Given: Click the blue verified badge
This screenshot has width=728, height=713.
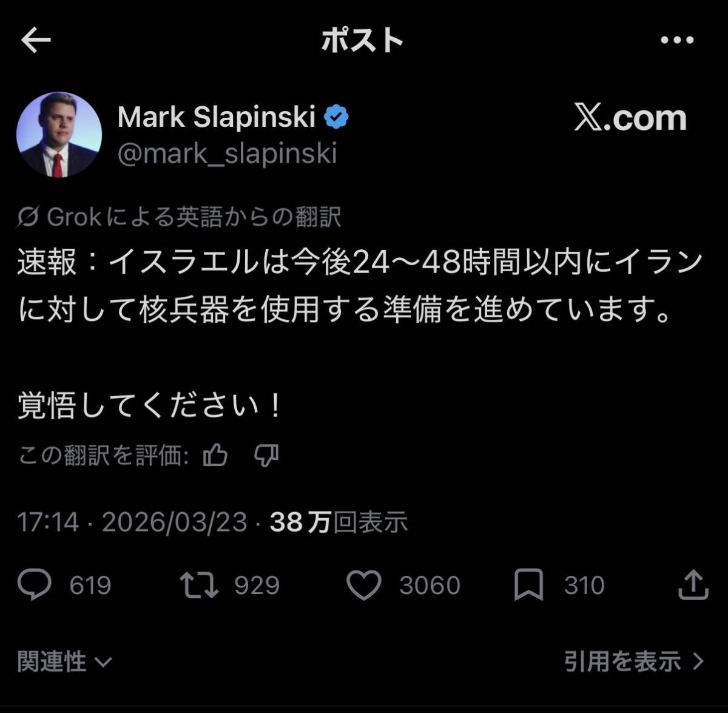Looking at the screenshot, I should (336, 117).
